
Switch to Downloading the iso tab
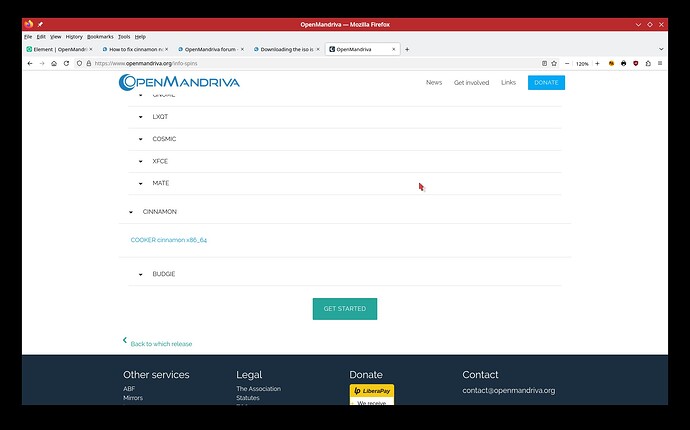(286, 49)
